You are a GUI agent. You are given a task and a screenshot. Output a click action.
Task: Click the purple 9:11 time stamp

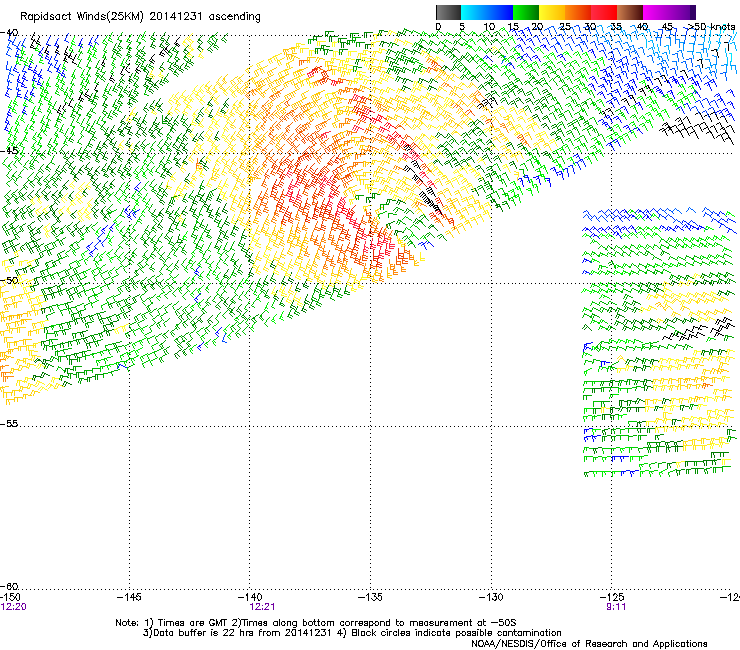pyautogui.click(x=616, y=607)
